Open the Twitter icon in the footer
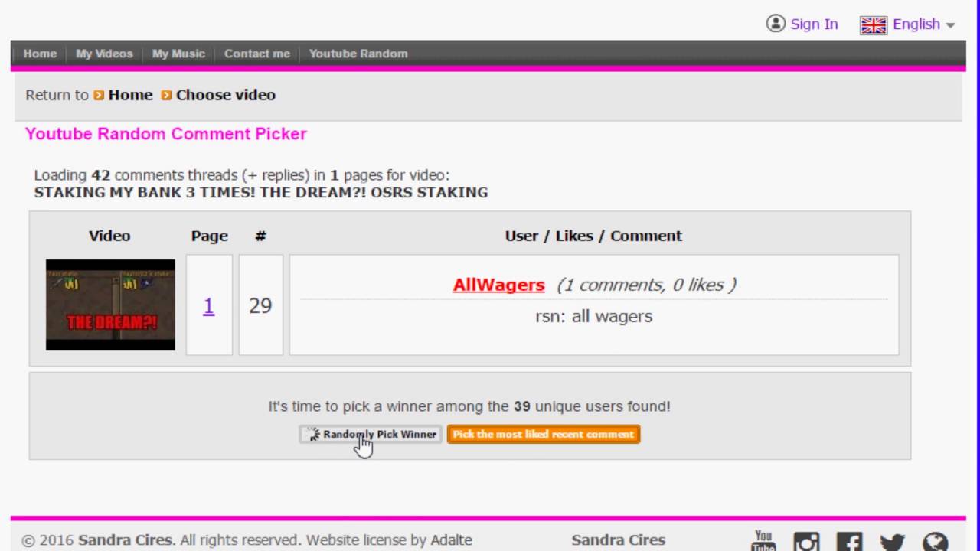 click(892, 543)
